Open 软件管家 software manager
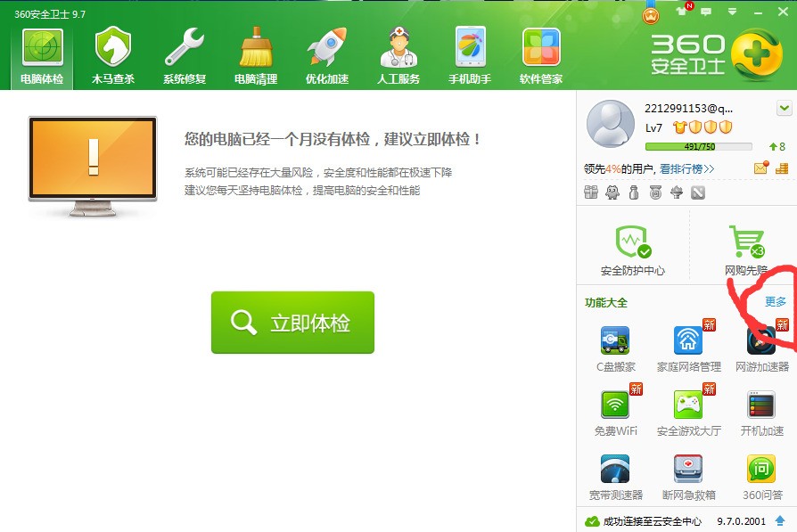 541,56
